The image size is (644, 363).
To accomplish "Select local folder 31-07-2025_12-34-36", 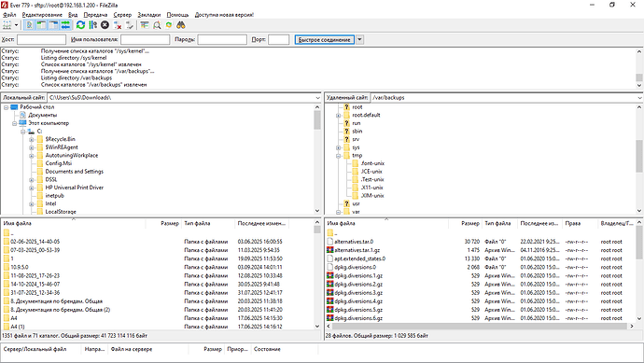I will click(35, 293).
